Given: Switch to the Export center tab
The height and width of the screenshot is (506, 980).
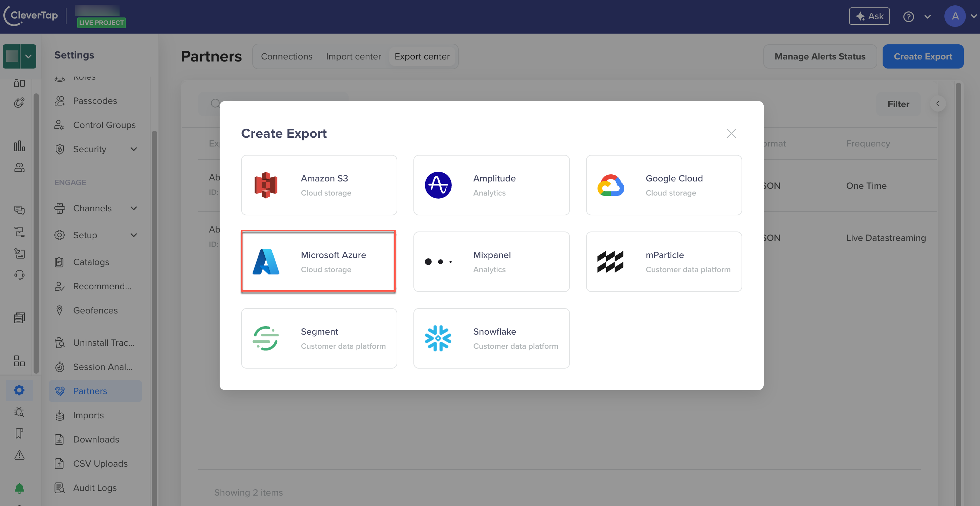Looking at the screenshot, I should 422,56.
